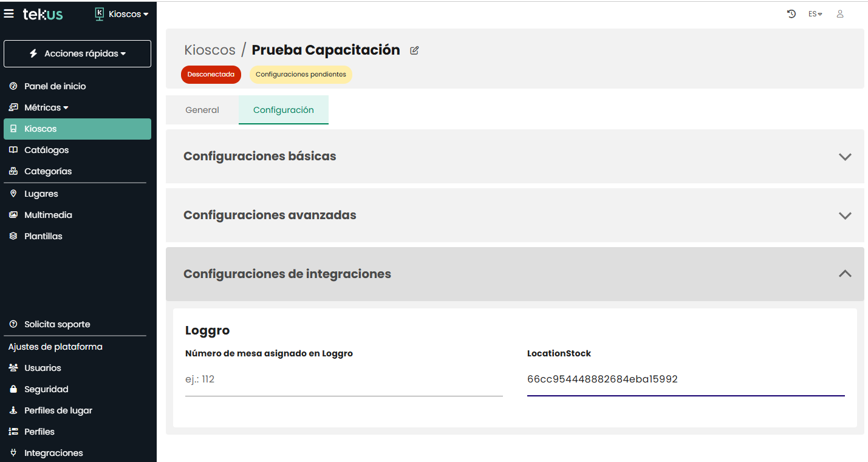Click the hamburger menu icon

click(9, 14)
